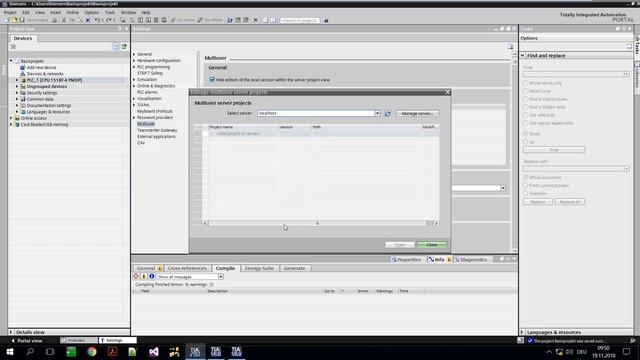Switch to the Energy Suite tab
The image size is (640, 360).
[x=259, y=268]
